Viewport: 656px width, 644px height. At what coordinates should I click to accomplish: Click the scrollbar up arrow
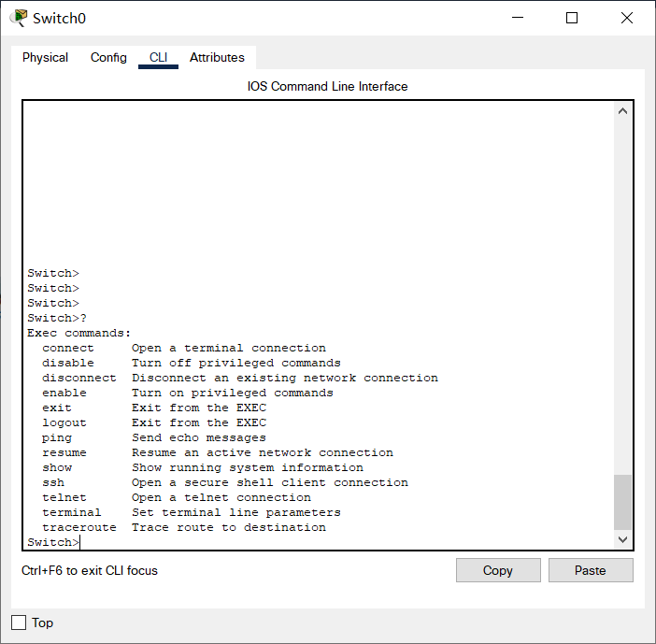pyautogui.click(x=622, y=111)
